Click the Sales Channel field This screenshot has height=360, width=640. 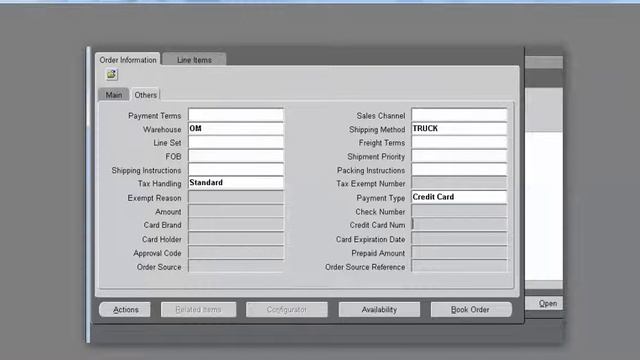459,115
